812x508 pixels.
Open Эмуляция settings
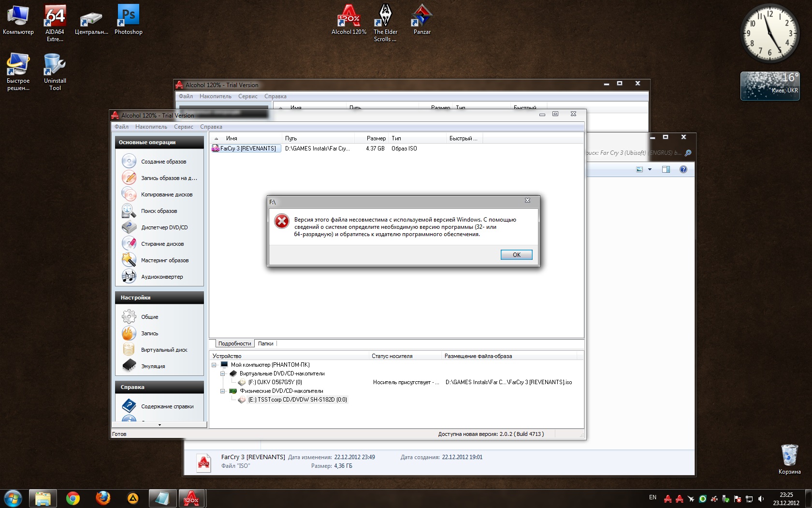click(153, 366)
